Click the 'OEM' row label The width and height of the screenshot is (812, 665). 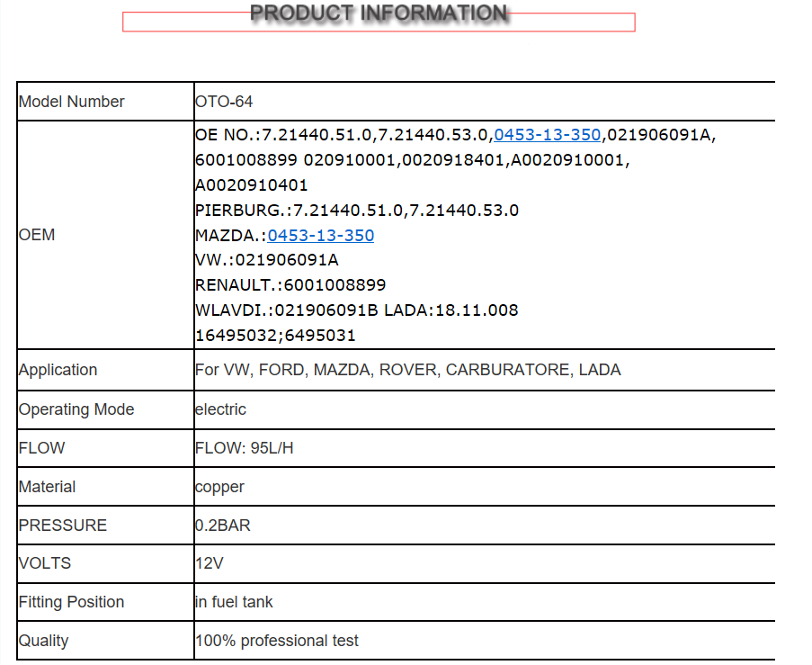click(37, 235)
